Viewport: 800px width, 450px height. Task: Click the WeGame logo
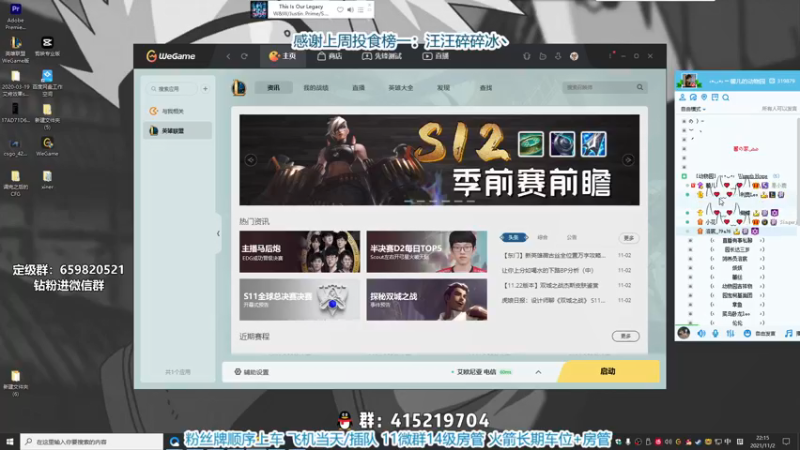[x=170, y=56]
